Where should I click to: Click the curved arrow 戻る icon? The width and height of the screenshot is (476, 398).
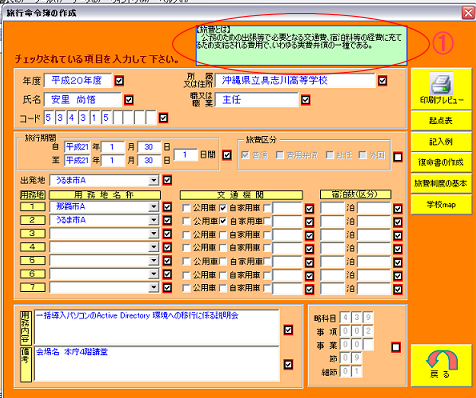442,359
